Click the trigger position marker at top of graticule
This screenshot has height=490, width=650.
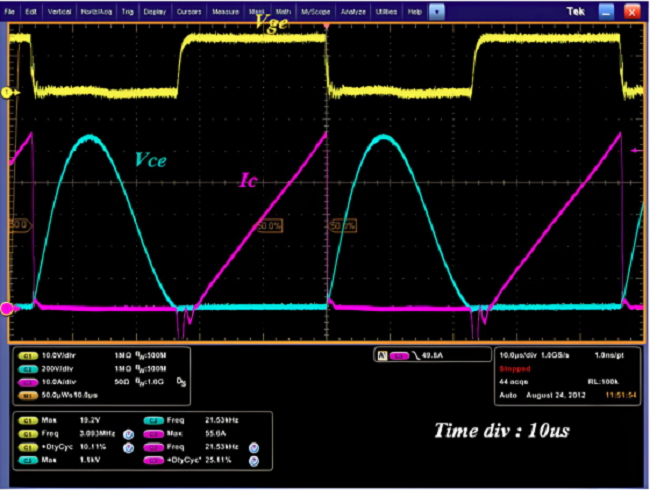(326, 26)
